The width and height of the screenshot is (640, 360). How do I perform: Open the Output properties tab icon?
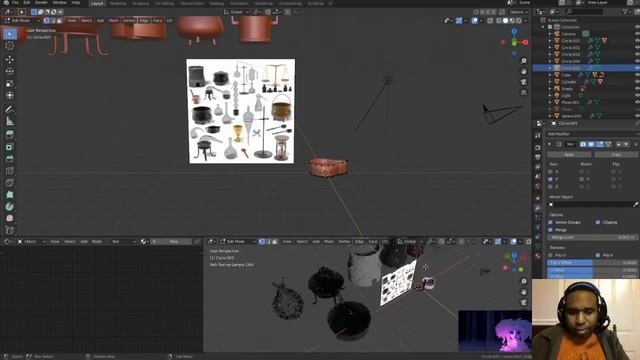pyautogui.click(x=538, y=157)
